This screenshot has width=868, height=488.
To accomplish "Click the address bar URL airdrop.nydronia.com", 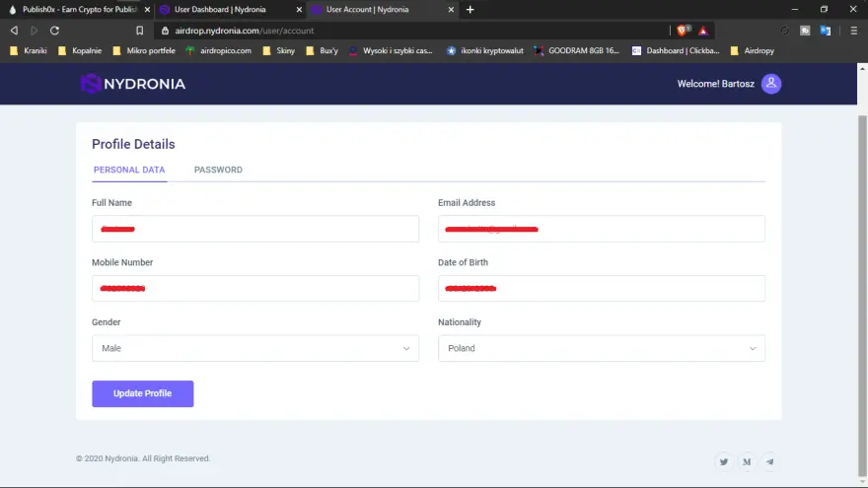I will point(245,31).
